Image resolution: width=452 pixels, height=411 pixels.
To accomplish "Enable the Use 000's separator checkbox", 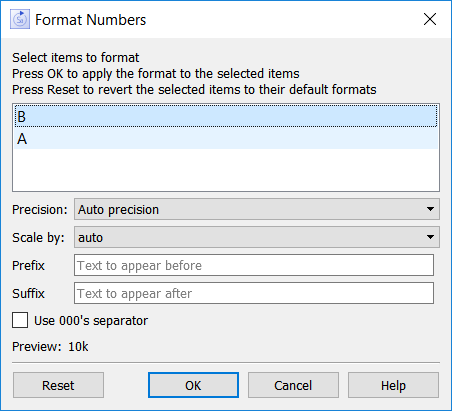I will (x=20, y=320).
